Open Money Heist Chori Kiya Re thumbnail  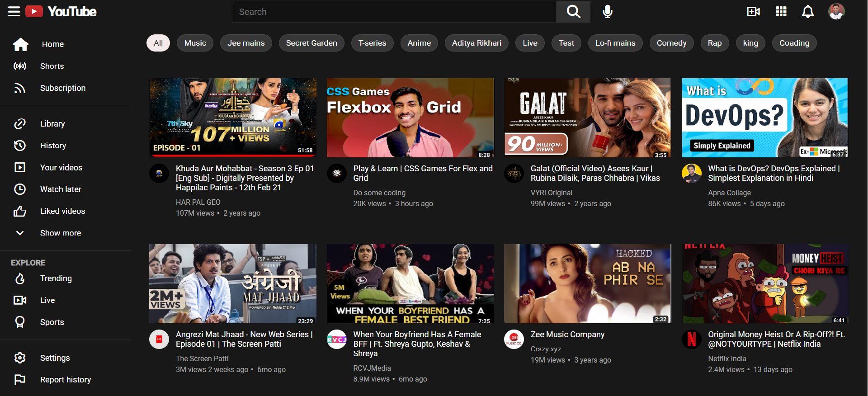point(765,284)
